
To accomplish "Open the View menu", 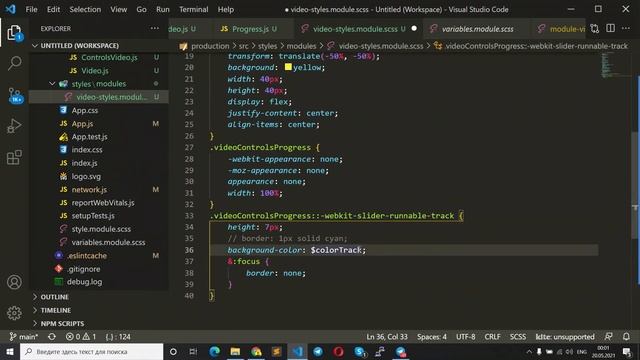I will (x=118, y=9).
